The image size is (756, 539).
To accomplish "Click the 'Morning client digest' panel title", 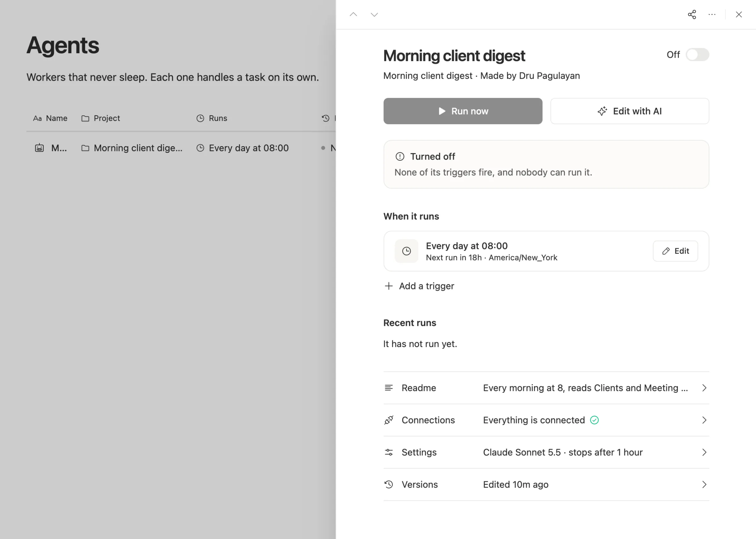I will 454,55.
